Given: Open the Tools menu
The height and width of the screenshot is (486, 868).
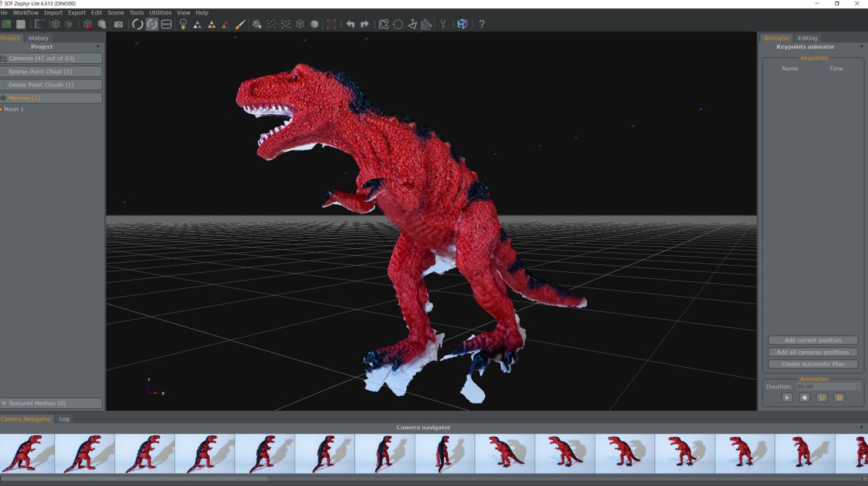Looking at the screenshot, I should coord(137,12).
